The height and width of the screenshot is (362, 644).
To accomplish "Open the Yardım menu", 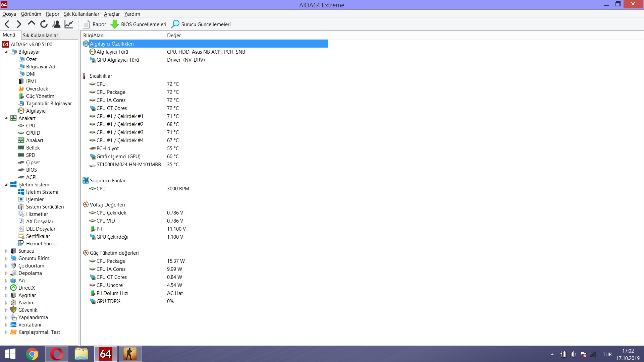I will coord(132,14).
